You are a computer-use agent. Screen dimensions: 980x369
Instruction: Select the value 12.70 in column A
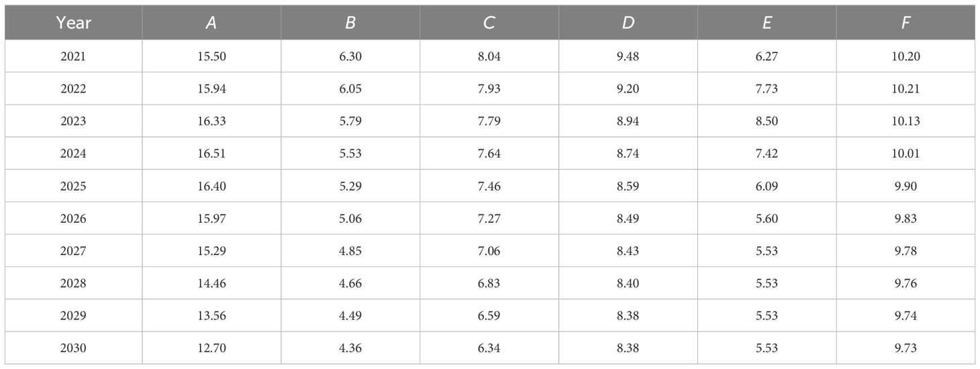click(211, 348)
